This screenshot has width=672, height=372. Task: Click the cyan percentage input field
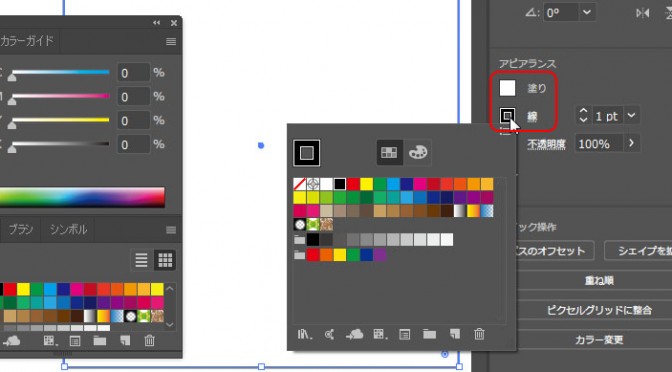[x=134, y=73]
